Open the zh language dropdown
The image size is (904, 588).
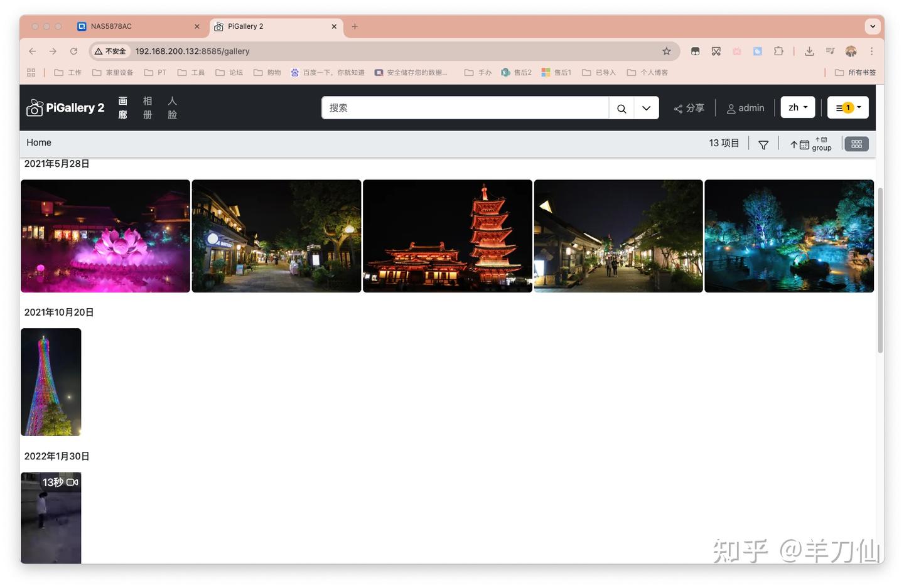point(797,107)
